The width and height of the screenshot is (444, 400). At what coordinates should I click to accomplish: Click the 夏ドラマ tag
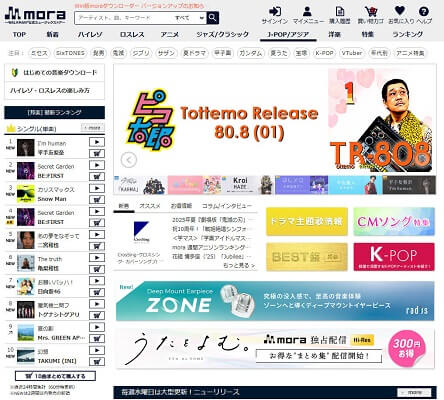click(194, 53)
